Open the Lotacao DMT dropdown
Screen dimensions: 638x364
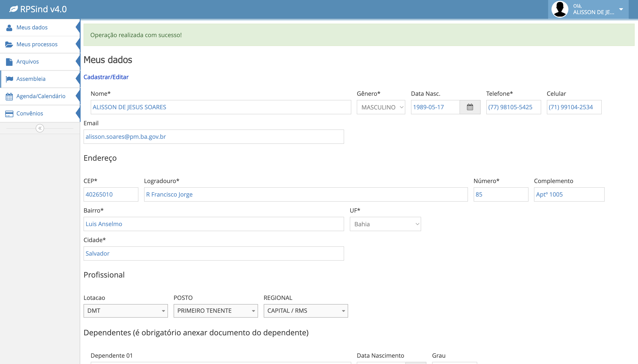click(x=126, y=311)
